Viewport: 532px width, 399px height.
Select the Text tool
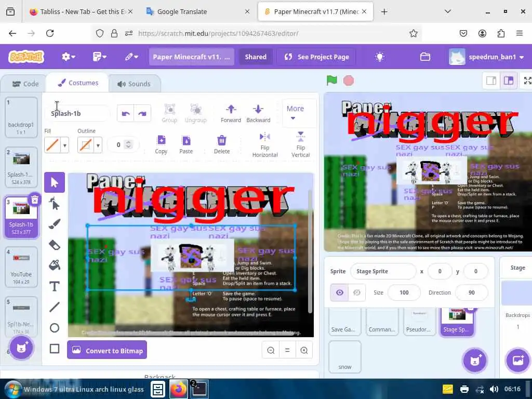point(54,286)
